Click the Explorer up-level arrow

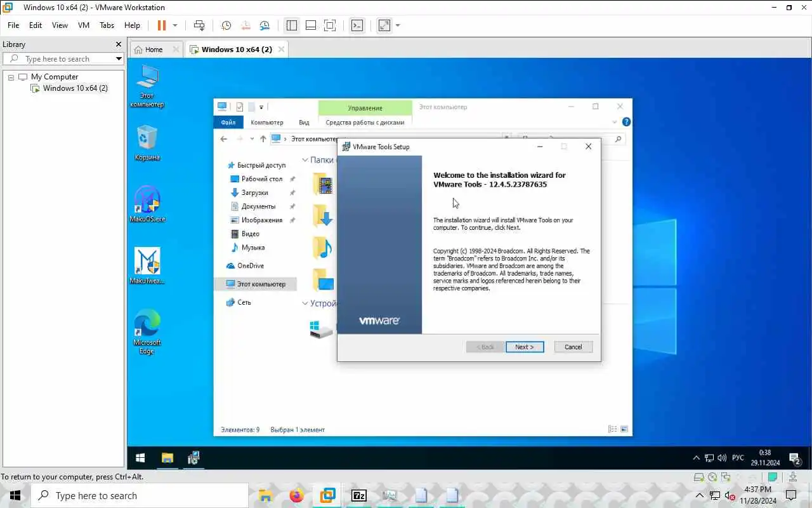click(x=263, y=138)
